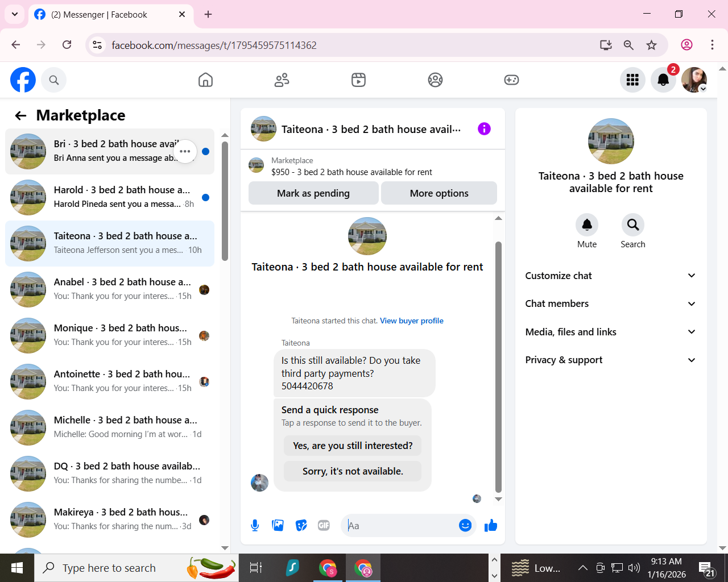Open emoji picker in message box
The height and width of the screenshot is (582, 728).
465,526
